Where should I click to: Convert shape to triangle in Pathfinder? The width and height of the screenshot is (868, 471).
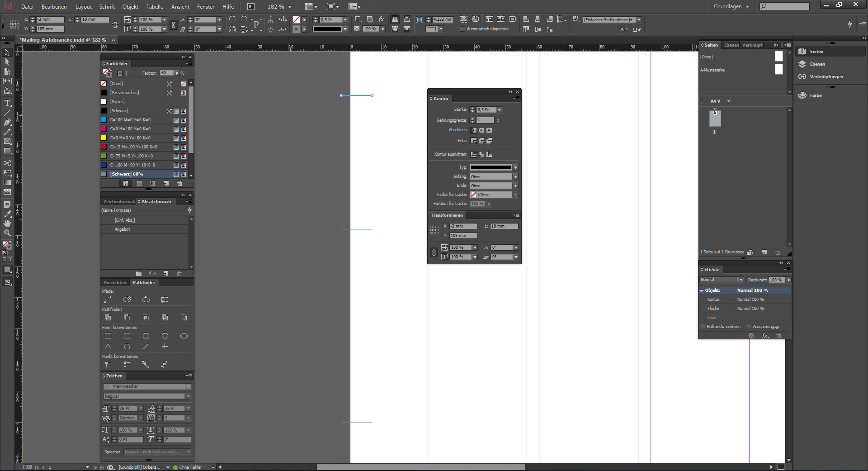(x=108, y=347)
